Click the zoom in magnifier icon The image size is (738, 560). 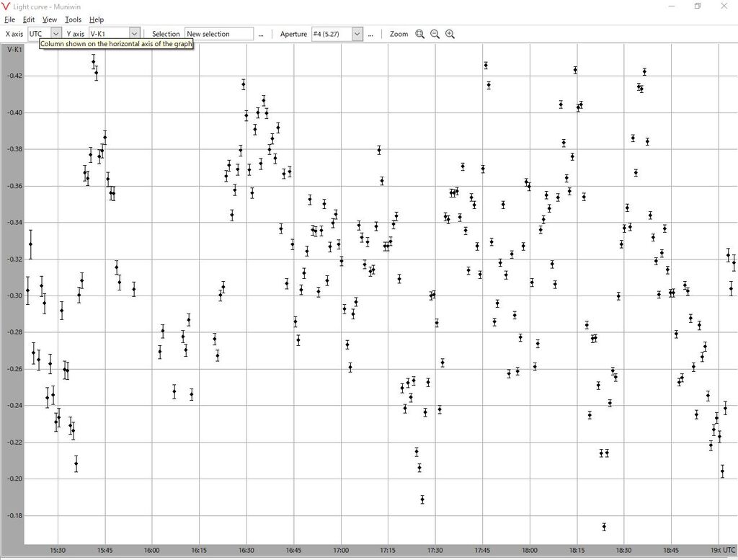click(x=450, y=34)
